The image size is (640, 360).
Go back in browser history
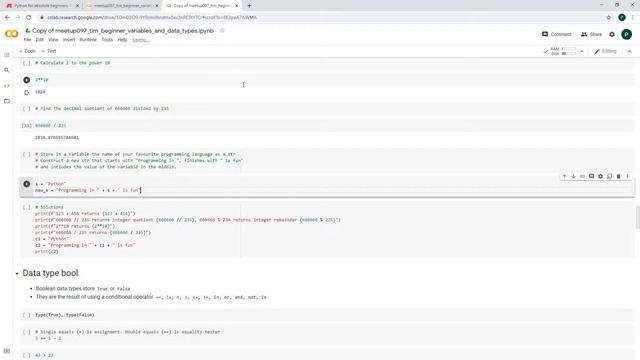pyautogui.click(x=7, y=18)
